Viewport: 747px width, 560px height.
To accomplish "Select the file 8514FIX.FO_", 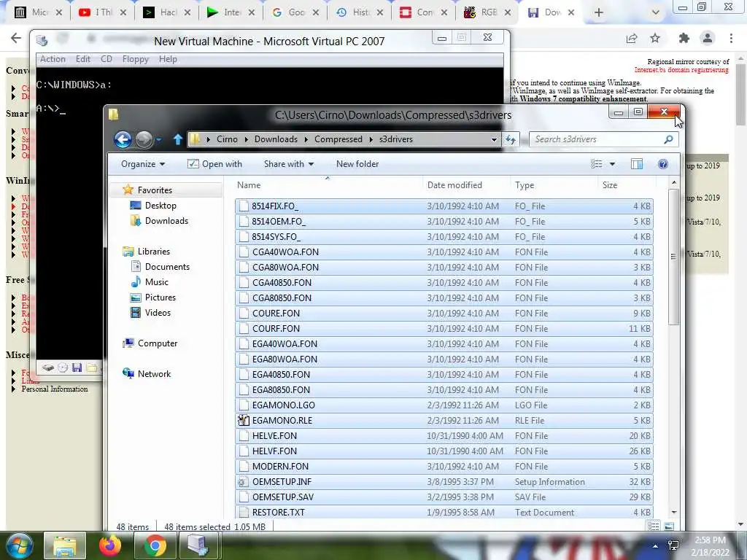I will (x=444, y=206).
